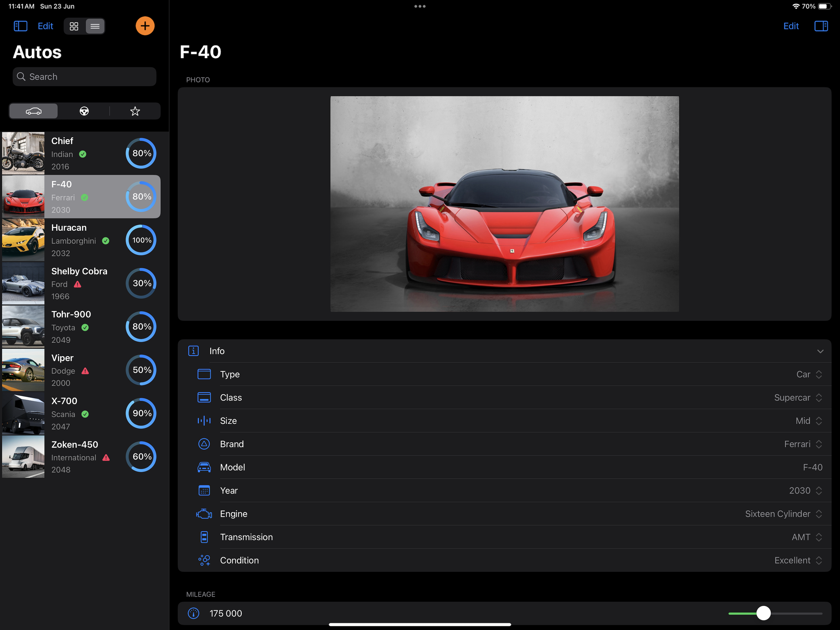Tap the orange add vehicle plus button
Image resolution: width=840 pixels, height=630 pixels.
[145, 26]
